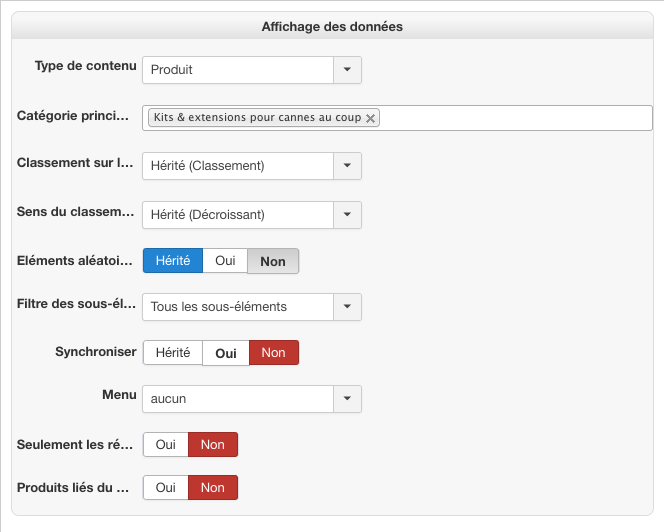This screenshot has width=664, height=532.
Task: Select Non for Seulement les résultats option
Action: pyautogui.click(x=213, y=445)
